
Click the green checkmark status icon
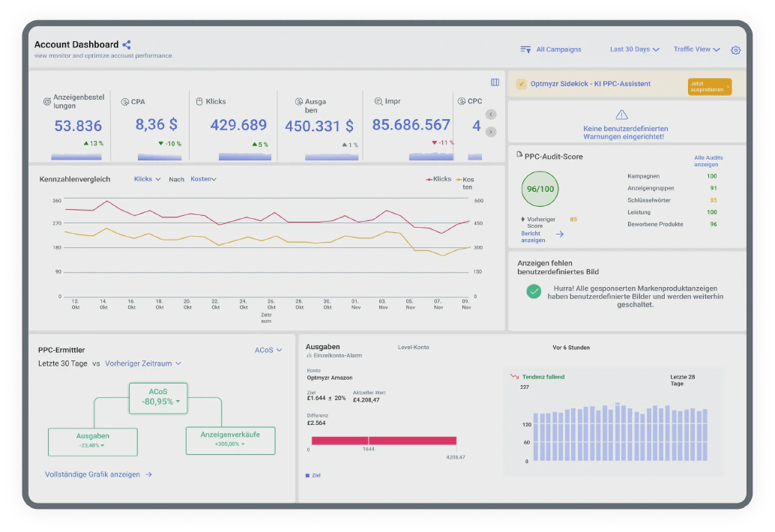point(534,291)
